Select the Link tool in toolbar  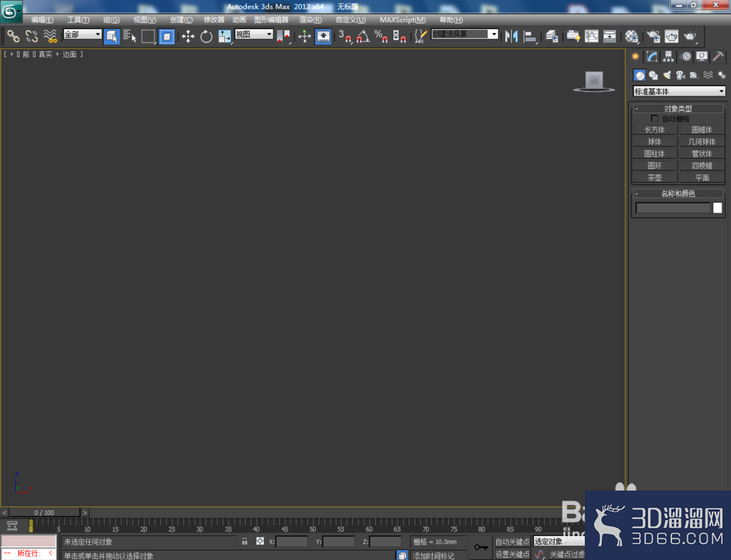tap(13, 36)
